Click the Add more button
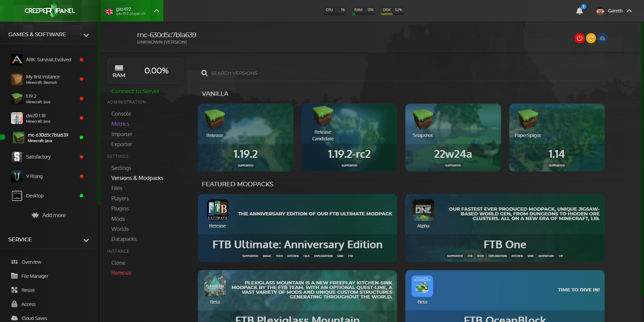644x322 pixels. [x=49, y=215]
